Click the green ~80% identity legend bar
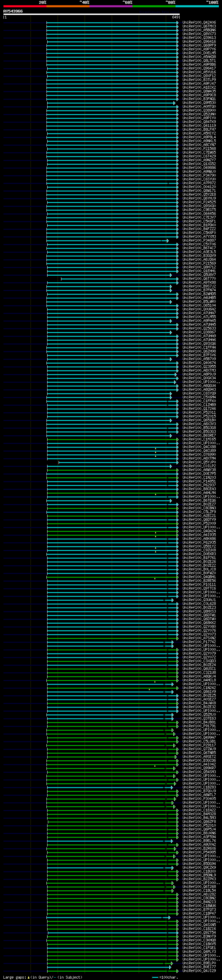Viewport: 222px width, 980px height. pos(154,7)
